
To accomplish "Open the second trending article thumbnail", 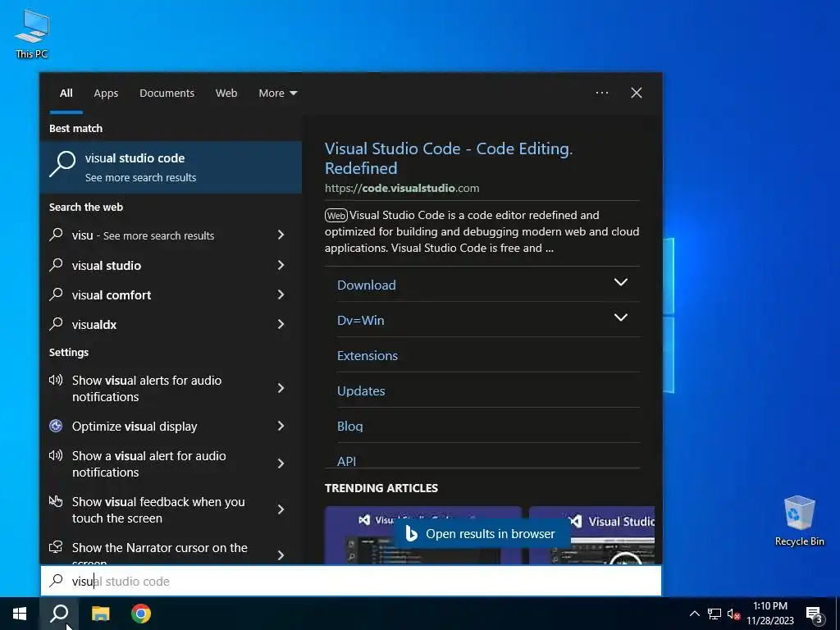I will [591, 535].
